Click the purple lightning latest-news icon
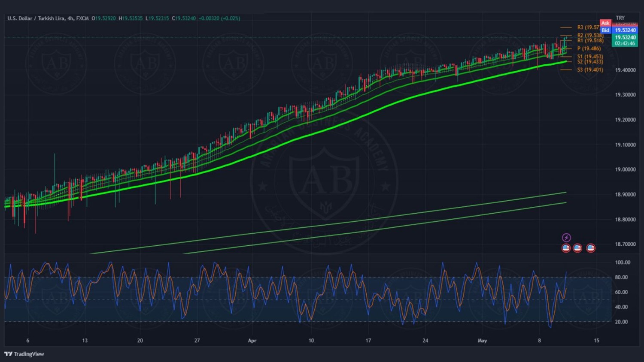Viewport: 644px width, 362px height. 566,238
